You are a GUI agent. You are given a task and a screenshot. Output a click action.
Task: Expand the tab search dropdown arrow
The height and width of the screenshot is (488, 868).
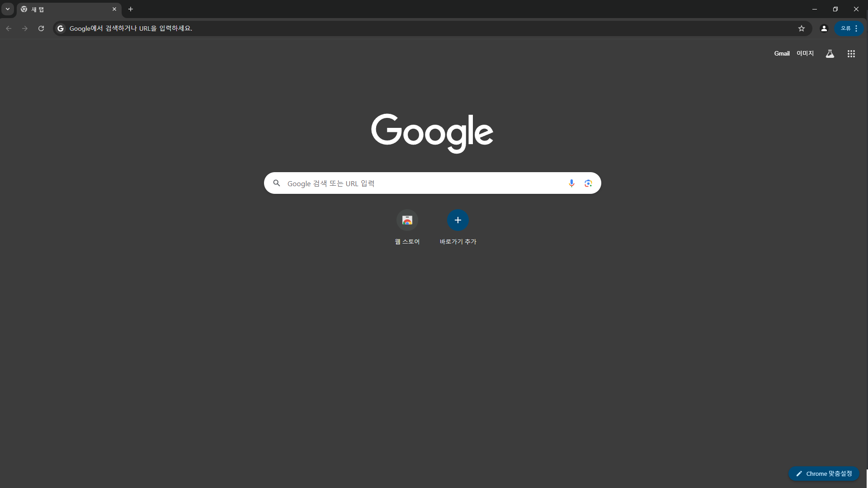[x=8, y=9]
